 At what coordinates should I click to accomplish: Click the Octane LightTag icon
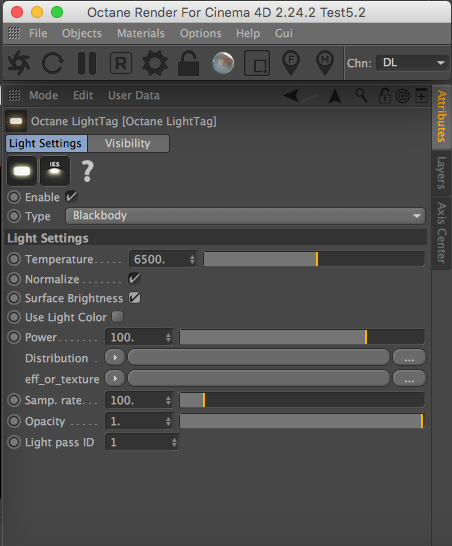(16, 121)
